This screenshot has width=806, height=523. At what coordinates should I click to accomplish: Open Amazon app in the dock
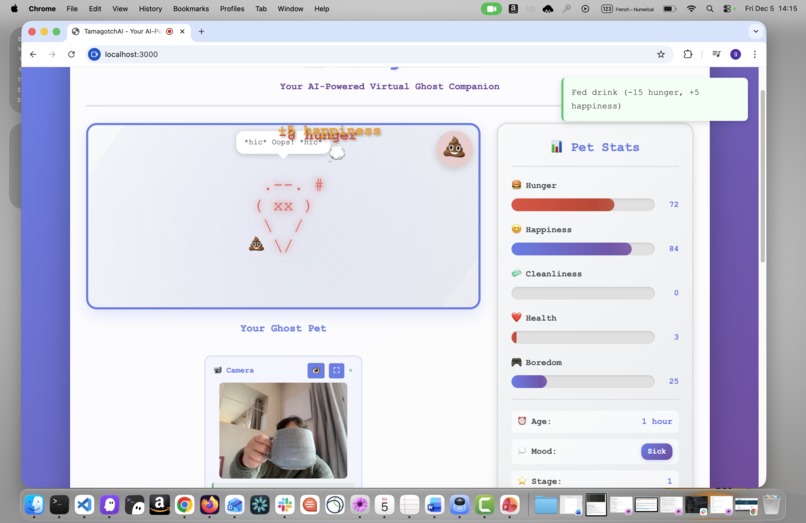coord(159,504)
